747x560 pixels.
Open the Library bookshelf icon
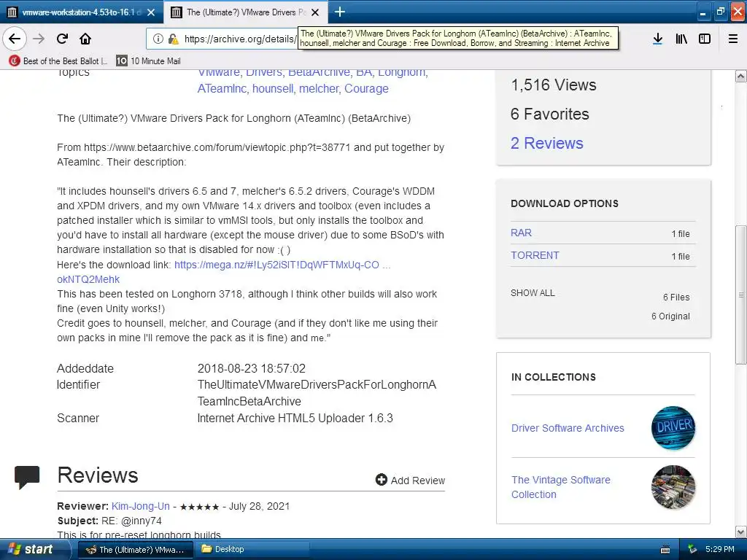pyautogui.click(x=681, y=39)
